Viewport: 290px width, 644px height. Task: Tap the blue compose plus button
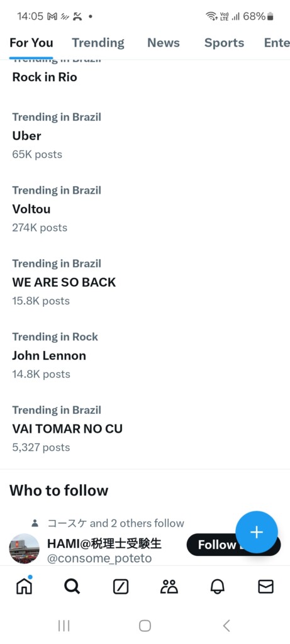point(257,532)
